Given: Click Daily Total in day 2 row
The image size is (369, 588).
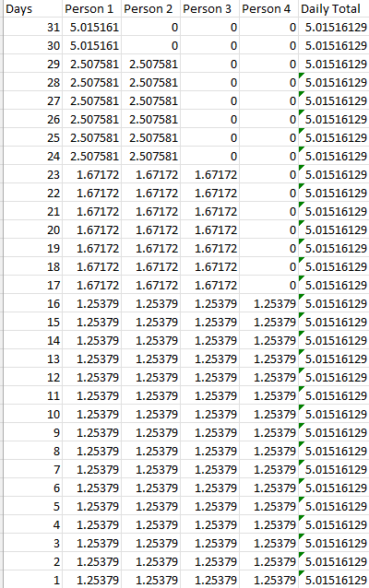Looking at the screenshot, I should coord(334,561).
